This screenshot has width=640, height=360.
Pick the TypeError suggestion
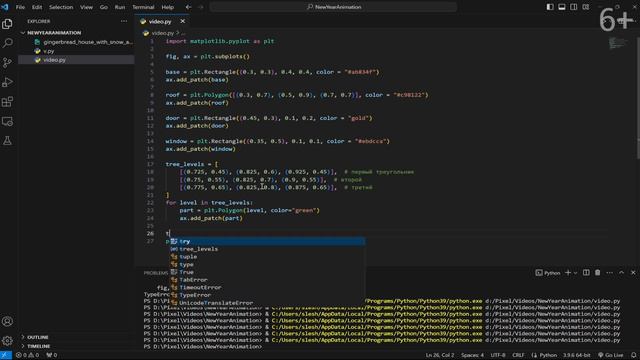pyautogui.click(x=267, y=295)
